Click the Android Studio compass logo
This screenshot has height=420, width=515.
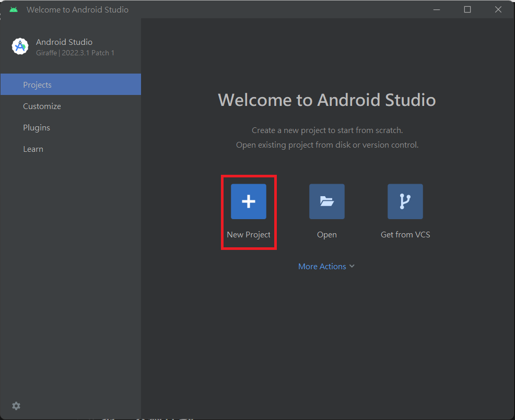tap(20, 46)
